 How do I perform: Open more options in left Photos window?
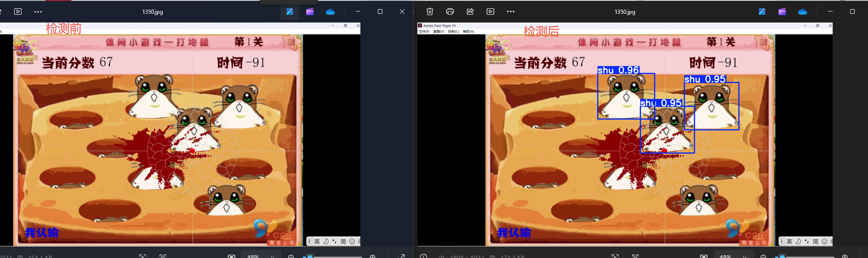38,11
